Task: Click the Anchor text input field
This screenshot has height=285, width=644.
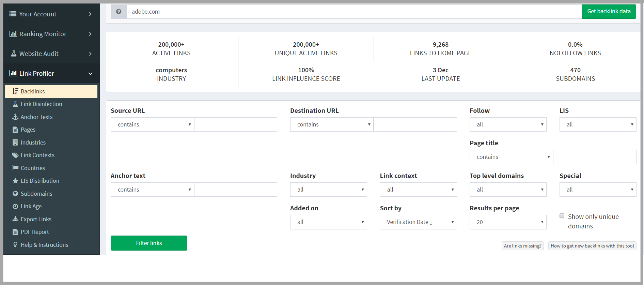Action: 236,190
